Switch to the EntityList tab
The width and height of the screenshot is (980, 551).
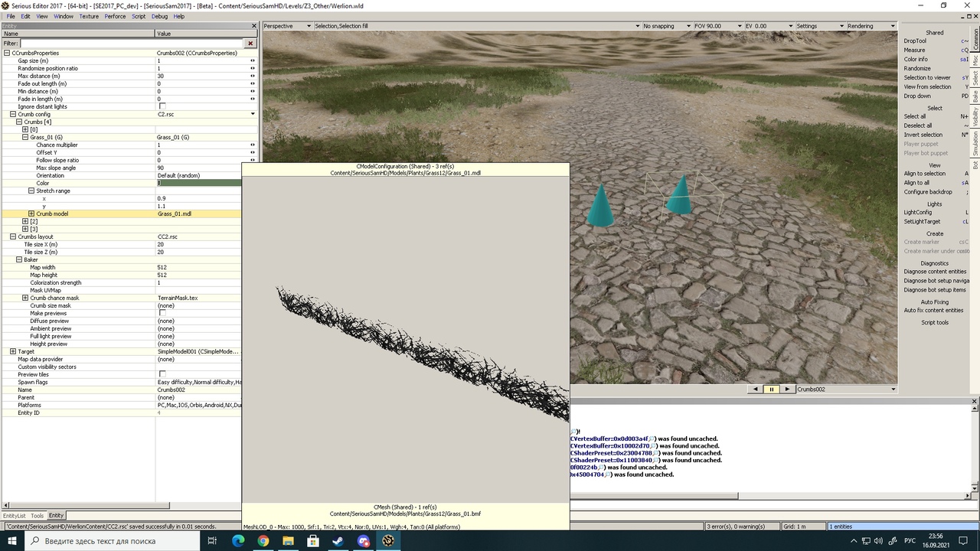click(14, 516)
